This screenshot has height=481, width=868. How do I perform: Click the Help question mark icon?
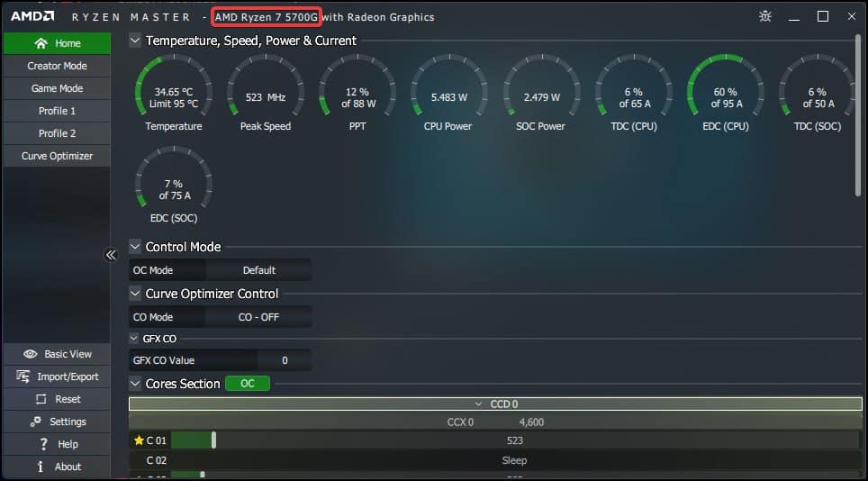[x=44, y=444]
